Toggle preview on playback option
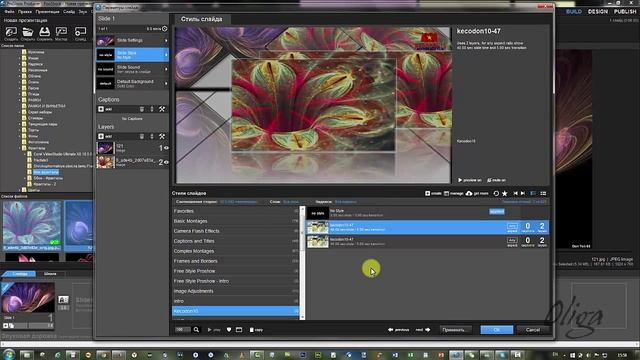Image resolution: width=640 pixels, height=360 pixels. point(469,180)
